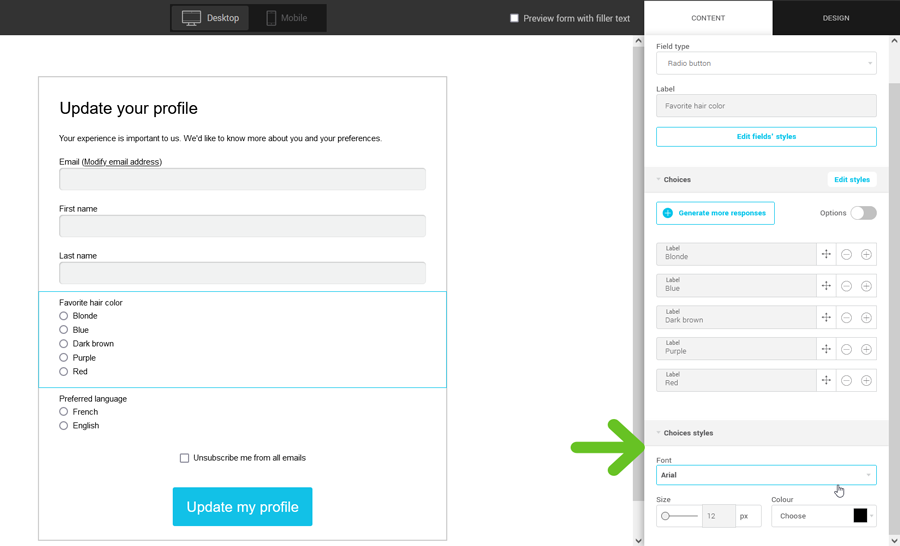Image resolution: width=900 pixels, height=546 pixels.
Task: Select the Purple radio button
Action: pyautogui.click(x=64, y=357)
